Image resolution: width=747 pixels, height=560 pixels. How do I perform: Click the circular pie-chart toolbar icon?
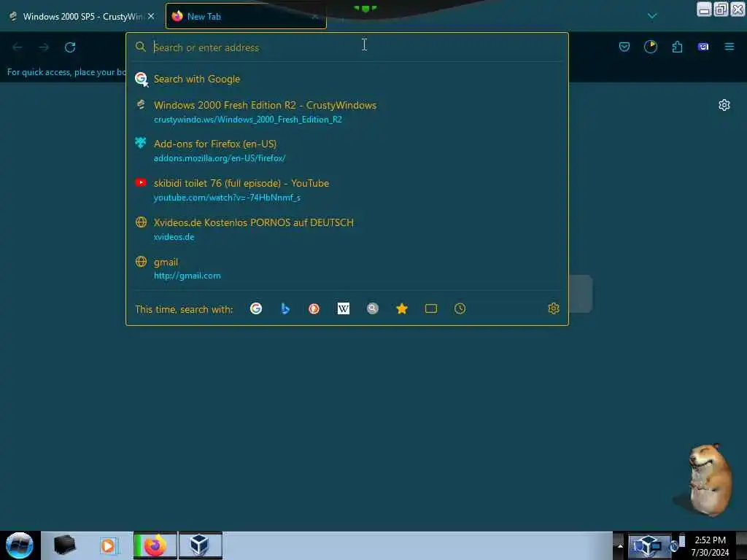[650, 47]
